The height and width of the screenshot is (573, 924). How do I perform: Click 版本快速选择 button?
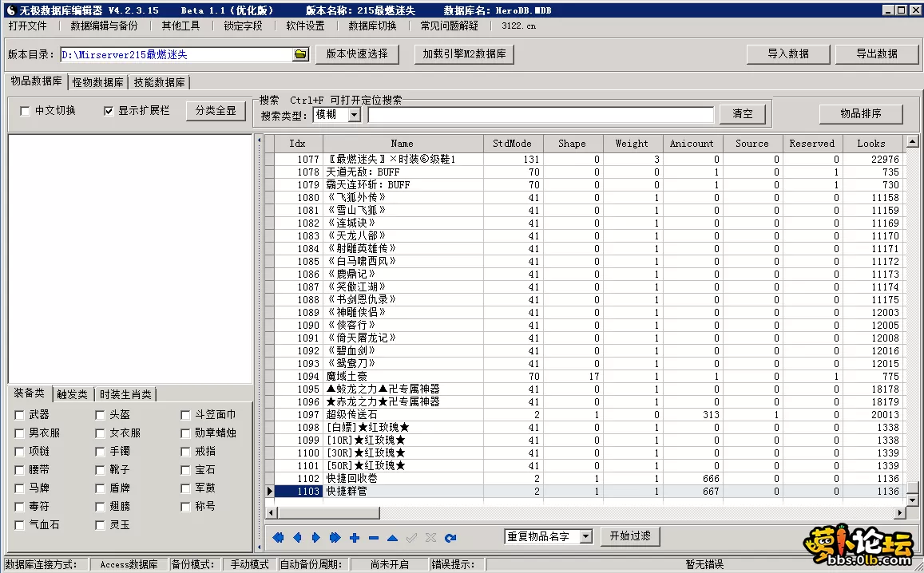pyautogui.click(x=357, y=54)
